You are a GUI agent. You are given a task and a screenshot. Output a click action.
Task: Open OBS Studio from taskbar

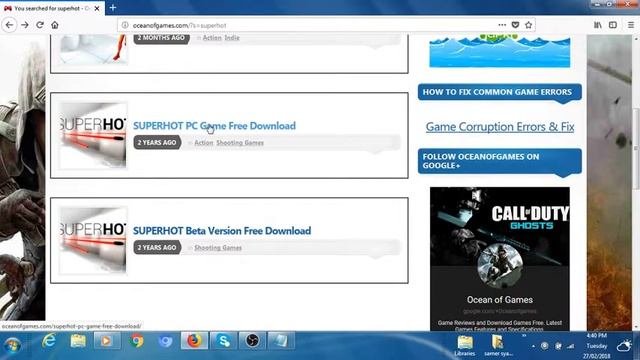[x=252, y=341]
